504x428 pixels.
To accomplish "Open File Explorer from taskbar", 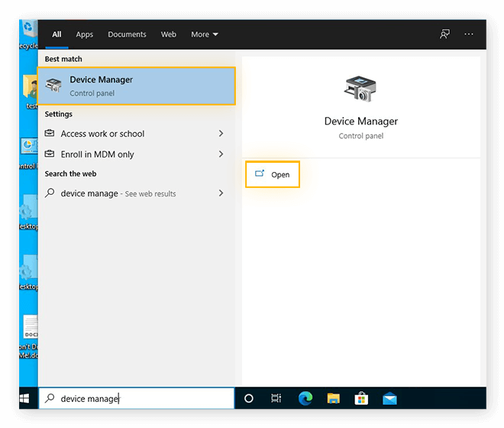I will 333,399.
